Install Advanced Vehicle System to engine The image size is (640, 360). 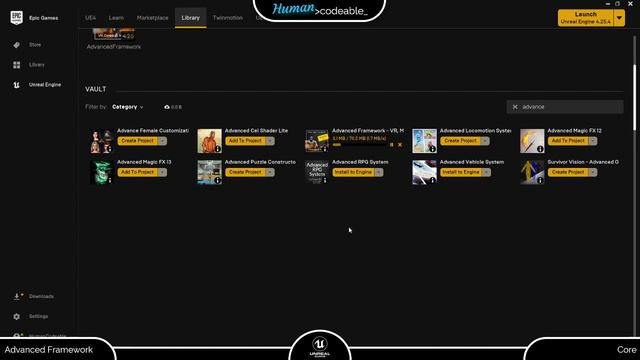pos(461,172)
